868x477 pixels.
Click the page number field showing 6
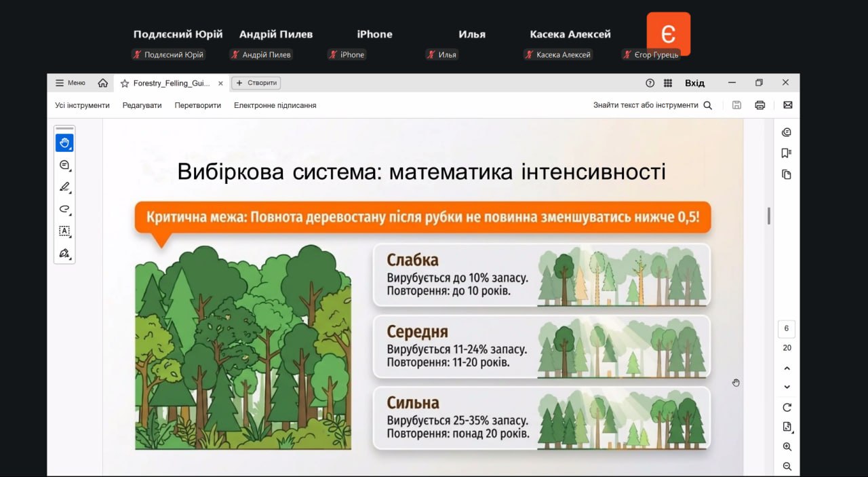coord(787,328)
